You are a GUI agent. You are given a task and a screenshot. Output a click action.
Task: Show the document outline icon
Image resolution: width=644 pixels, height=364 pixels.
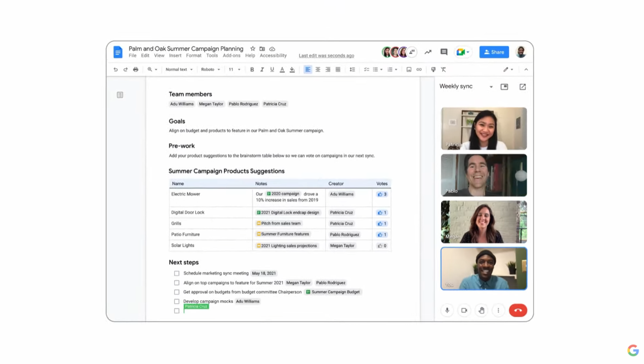click(120, 95)
